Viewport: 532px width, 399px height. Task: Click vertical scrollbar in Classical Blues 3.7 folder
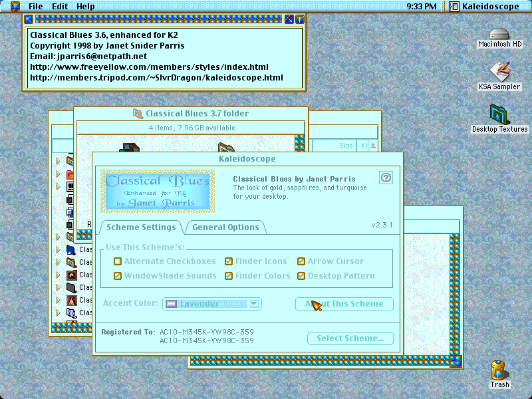point(300,143)
